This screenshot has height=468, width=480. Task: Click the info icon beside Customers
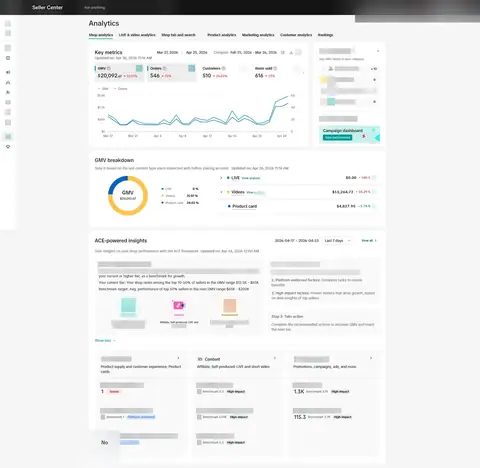click(224, 68)
